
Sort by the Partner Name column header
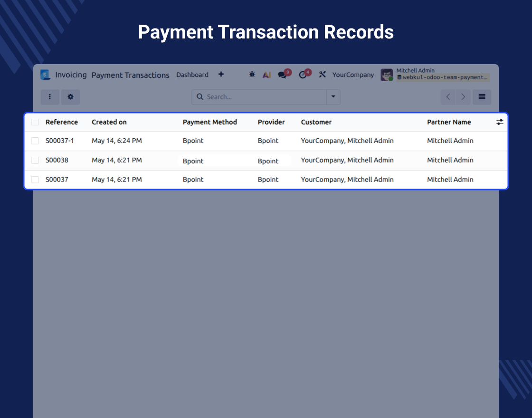(x=449, y=122)
